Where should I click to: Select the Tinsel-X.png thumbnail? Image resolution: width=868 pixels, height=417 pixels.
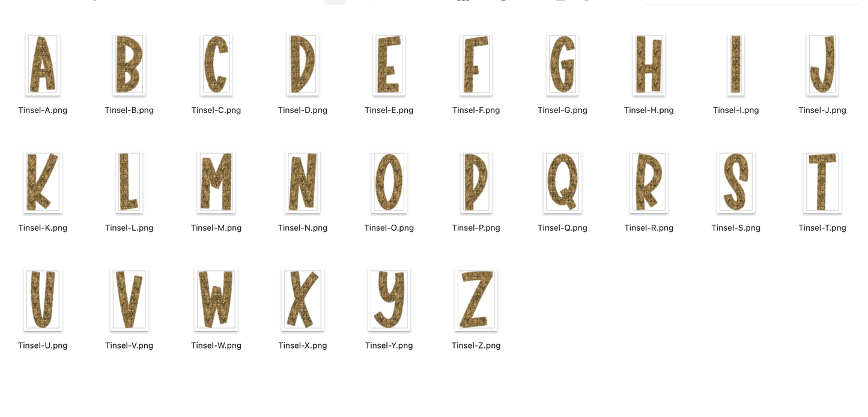point(302,300)
